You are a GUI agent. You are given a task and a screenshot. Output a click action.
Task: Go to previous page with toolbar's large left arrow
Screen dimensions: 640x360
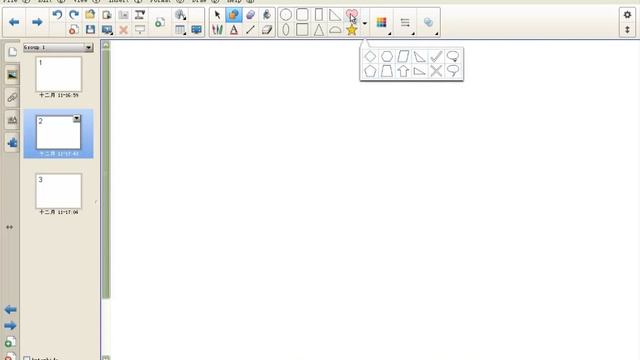pyautogui.click(x=14, y=22)
